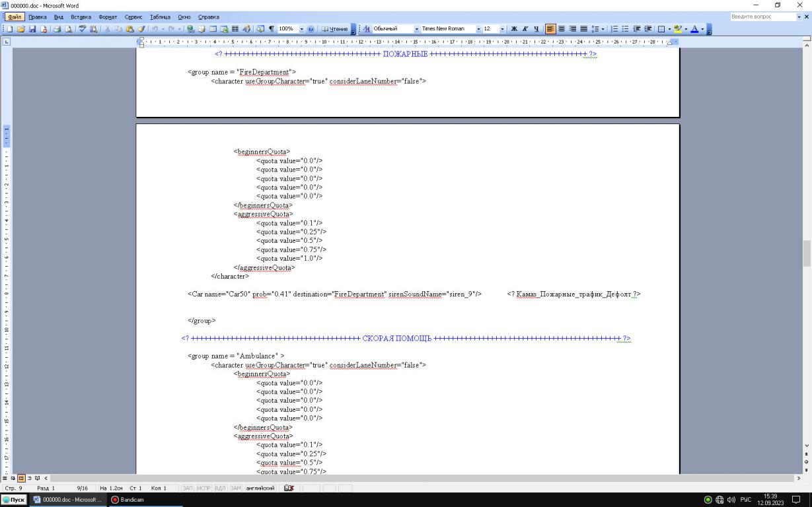Viewport: 812px width, 507px height.
Task: Toggle bold formatting (Ж)
Action: coord(513,29)
